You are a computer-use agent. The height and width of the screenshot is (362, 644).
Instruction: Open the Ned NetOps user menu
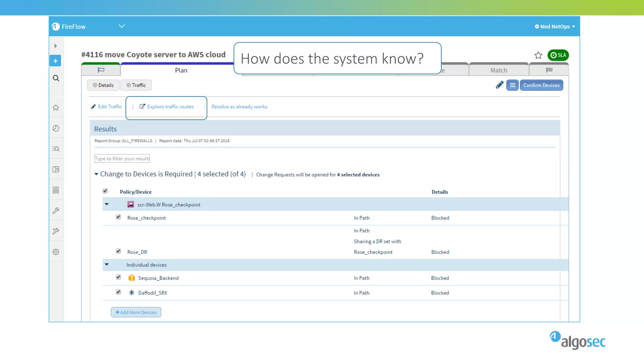(555, 27)
